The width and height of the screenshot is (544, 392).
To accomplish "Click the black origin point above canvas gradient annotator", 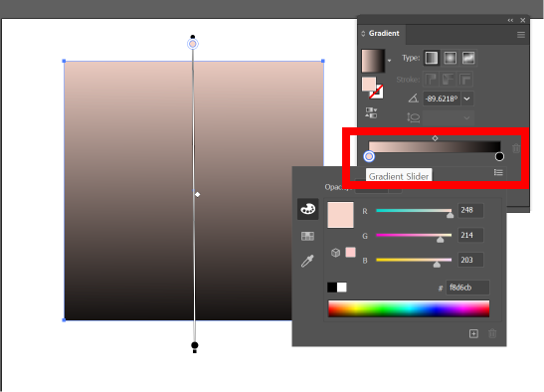I will point(193,37).
